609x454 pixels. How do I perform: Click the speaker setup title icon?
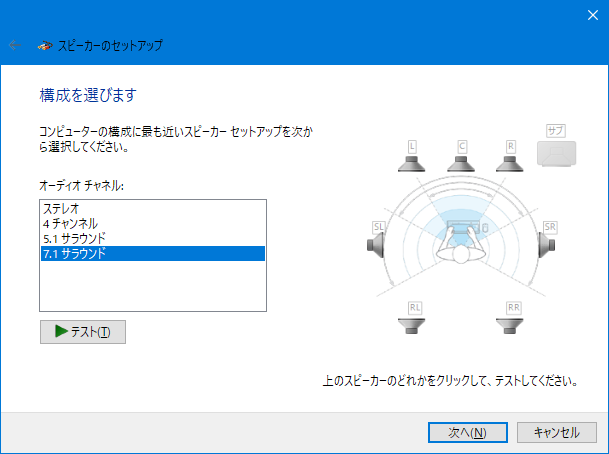pyautogui.click(x=44, y=46)
